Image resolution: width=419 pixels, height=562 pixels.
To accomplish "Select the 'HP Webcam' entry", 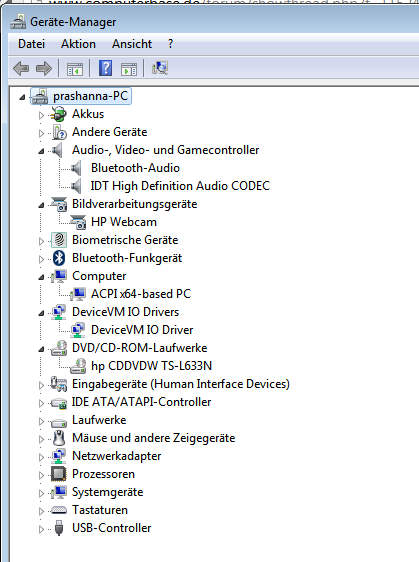I will point(124,222).
